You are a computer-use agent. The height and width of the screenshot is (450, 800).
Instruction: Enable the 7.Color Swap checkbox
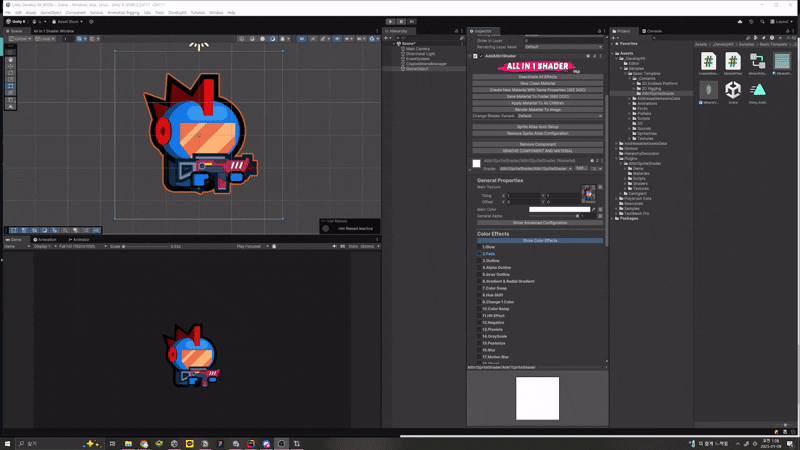[x=480, y=288]
